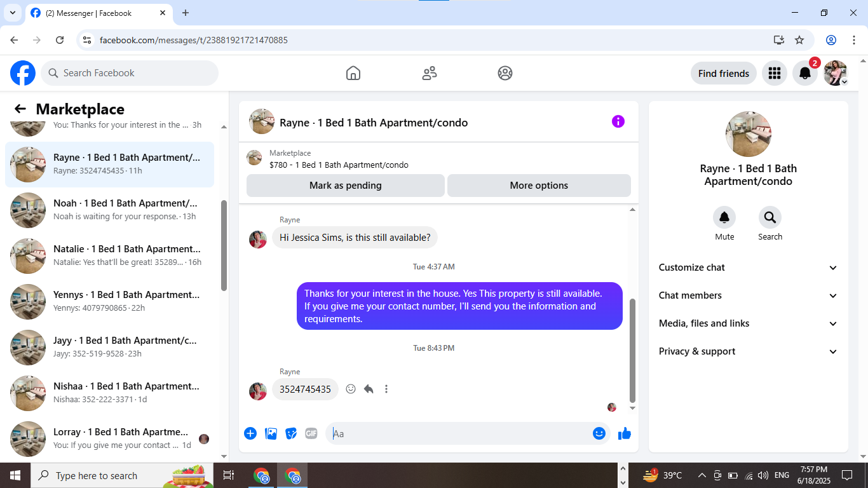This screenshot has height=488, width=868.
Task: Open Nishaa conversation in chat list
Action: pyautogui.click(x=110, y=393)
